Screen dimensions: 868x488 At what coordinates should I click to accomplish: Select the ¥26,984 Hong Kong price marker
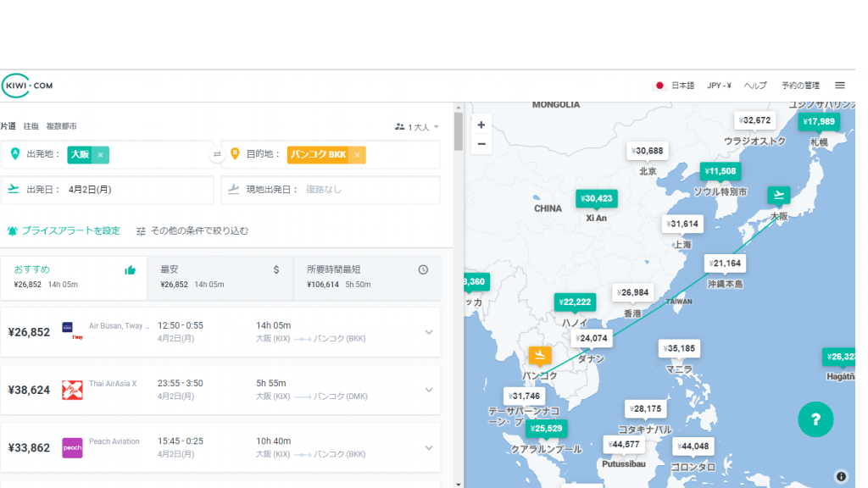tap(632, 292)
